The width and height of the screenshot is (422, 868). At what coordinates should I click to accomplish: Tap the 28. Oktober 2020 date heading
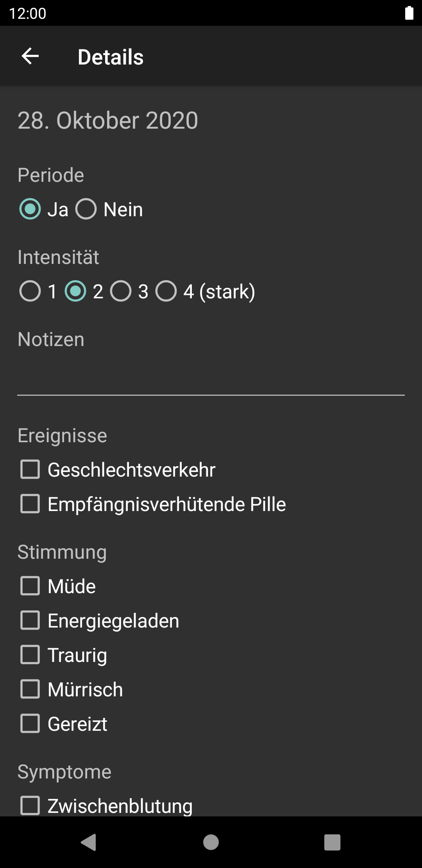(x=108, y=120)
